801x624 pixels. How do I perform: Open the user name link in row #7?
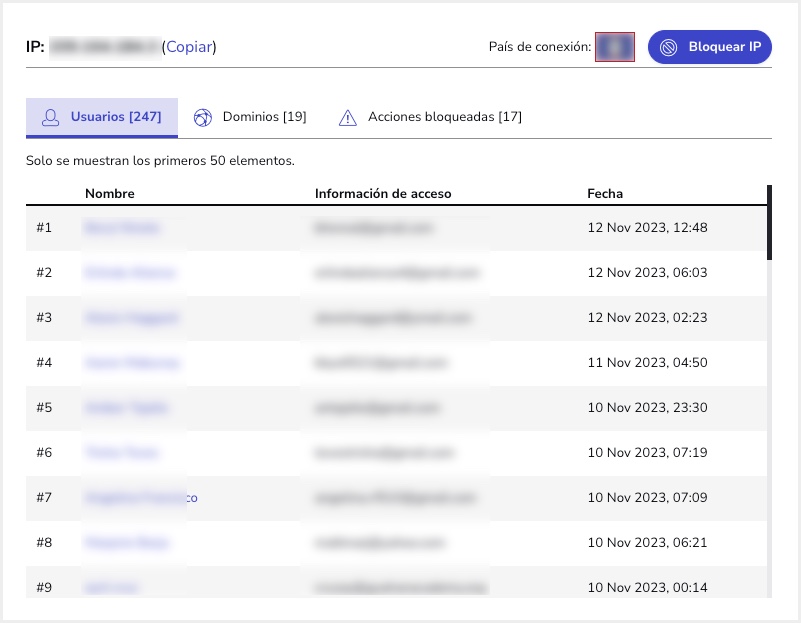point(140,498)
